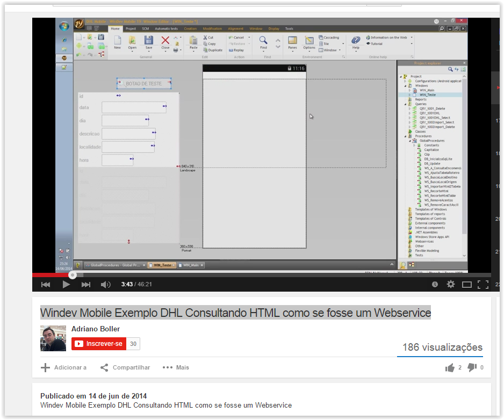Toggle theater mode in the player
The image size is (504, 420).
467,285
